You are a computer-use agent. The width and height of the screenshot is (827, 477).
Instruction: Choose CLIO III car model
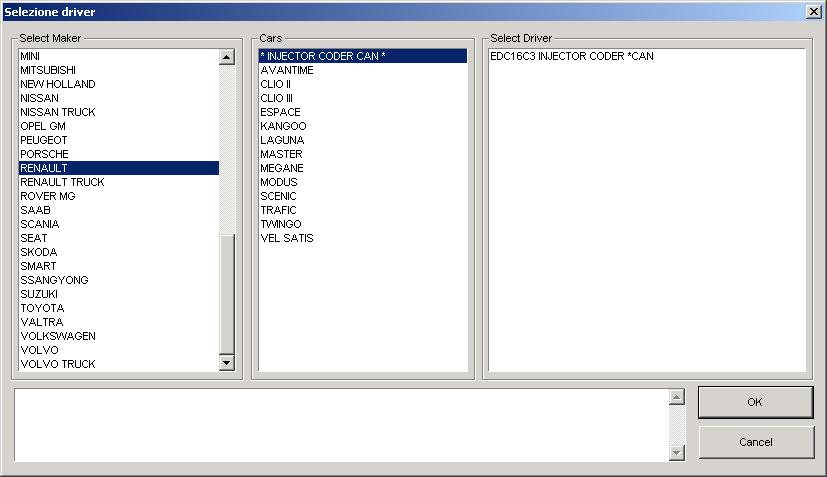pyautogui.click(x=363, y=98)
